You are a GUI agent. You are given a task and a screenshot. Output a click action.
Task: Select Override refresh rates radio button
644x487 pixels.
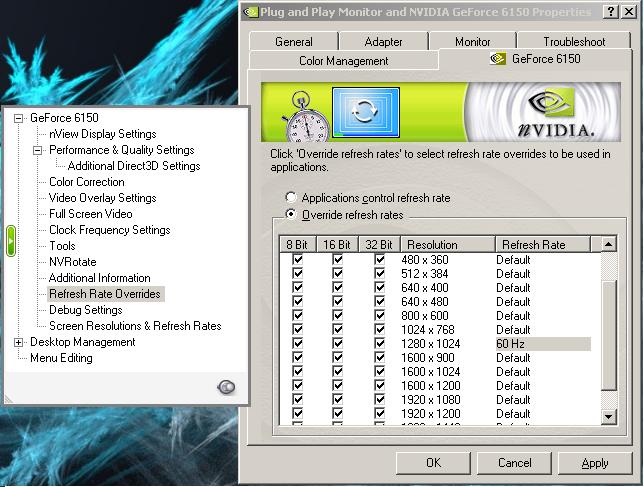point(291,214)
